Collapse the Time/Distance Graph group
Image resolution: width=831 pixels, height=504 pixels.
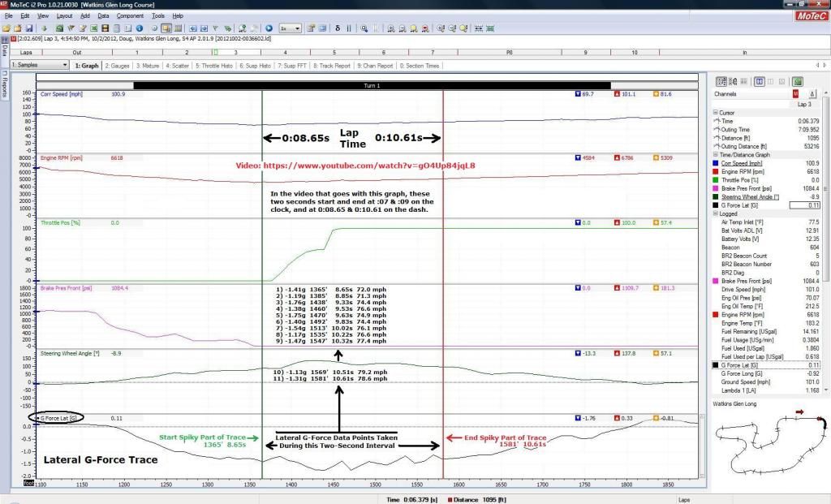(x=716, y=154)
